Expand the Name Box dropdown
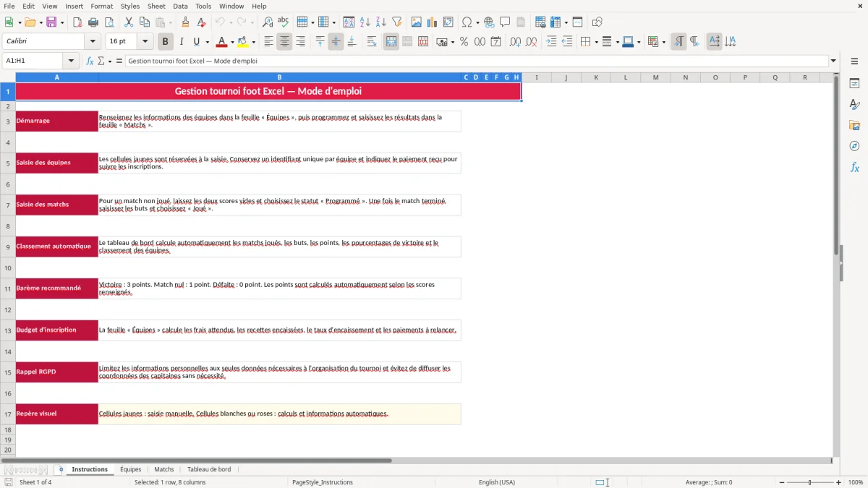 [71, 61]
